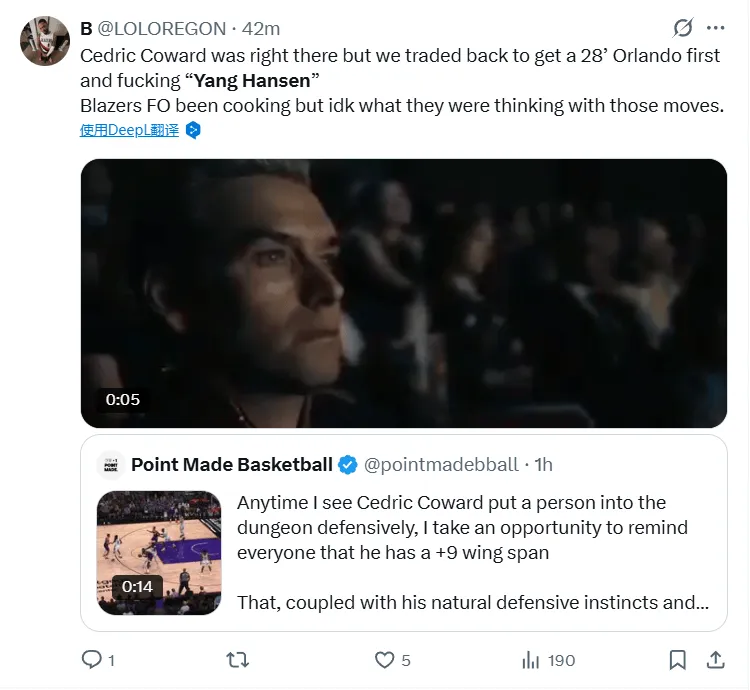Open view analytics bar chart icon
Screen dimensions: 750x690
tap(530, 660)
